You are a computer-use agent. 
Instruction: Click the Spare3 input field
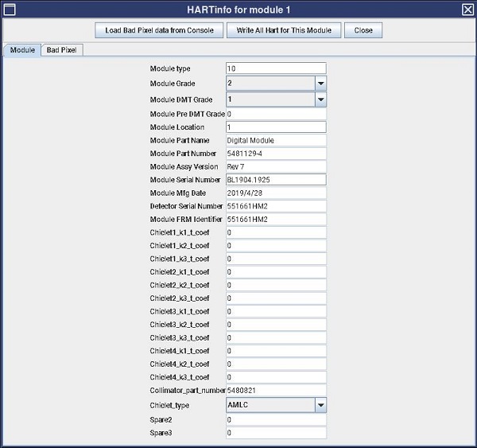(x=275, y=433)
